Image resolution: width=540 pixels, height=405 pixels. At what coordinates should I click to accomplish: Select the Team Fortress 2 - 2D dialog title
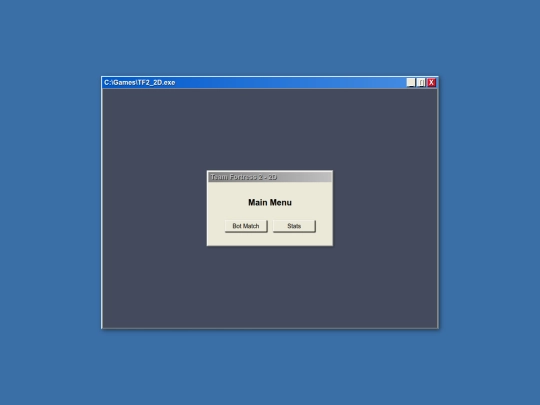[x=243, y=177]
